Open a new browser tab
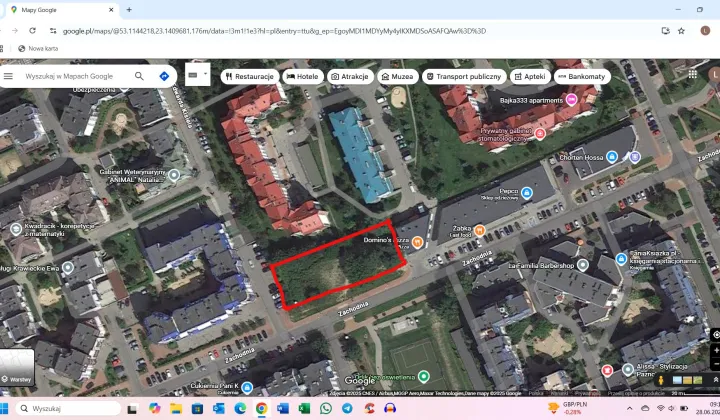 coord(129,10)
